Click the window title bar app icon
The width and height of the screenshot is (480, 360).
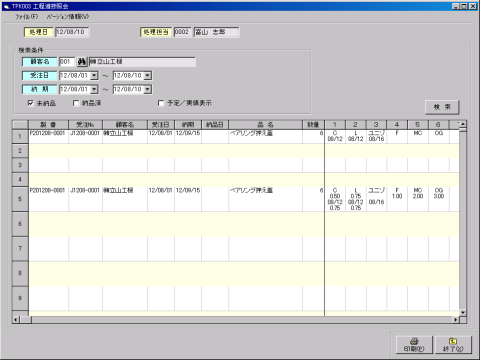pyautogui.click(x=7, y=6)
